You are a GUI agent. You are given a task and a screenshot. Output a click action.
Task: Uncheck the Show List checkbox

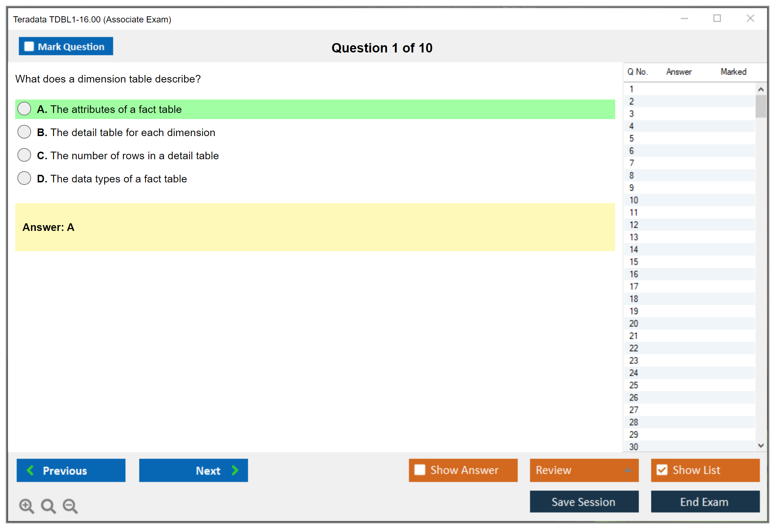662,470
